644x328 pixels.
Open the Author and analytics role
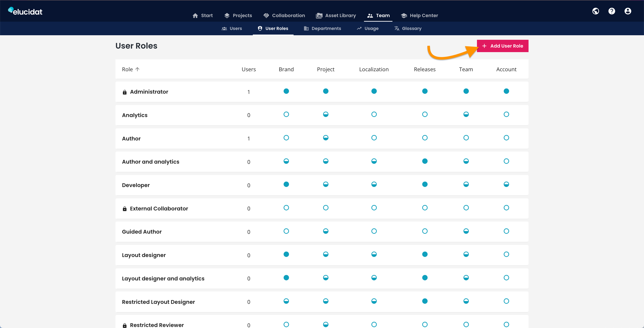[150, 162]
